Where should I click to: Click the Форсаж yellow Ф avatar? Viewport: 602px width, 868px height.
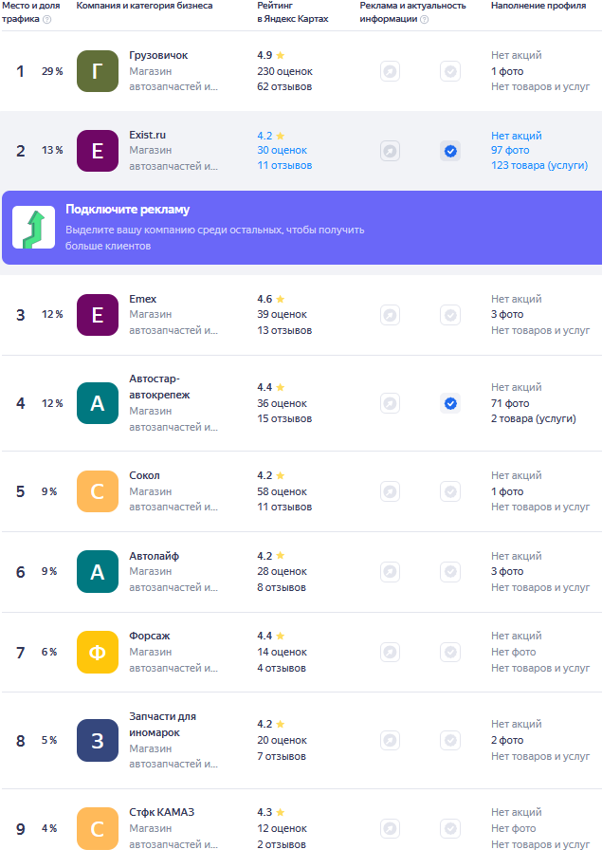point(98,652)
